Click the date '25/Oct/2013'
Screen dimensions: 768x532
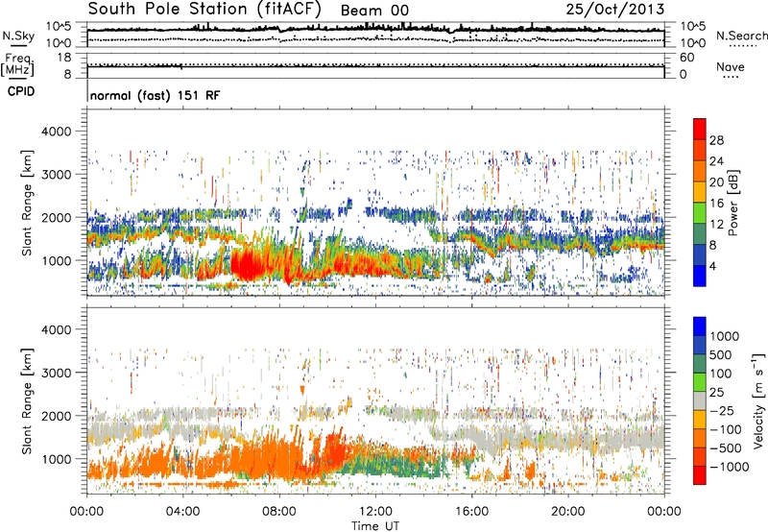pyautogui.click(x=615, y=10)
